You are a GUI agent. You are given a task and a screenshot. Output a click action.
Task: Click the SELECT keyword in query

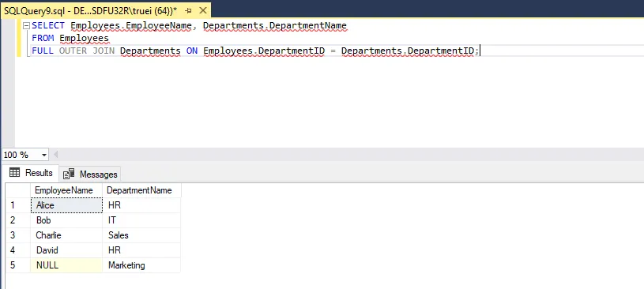48,26
